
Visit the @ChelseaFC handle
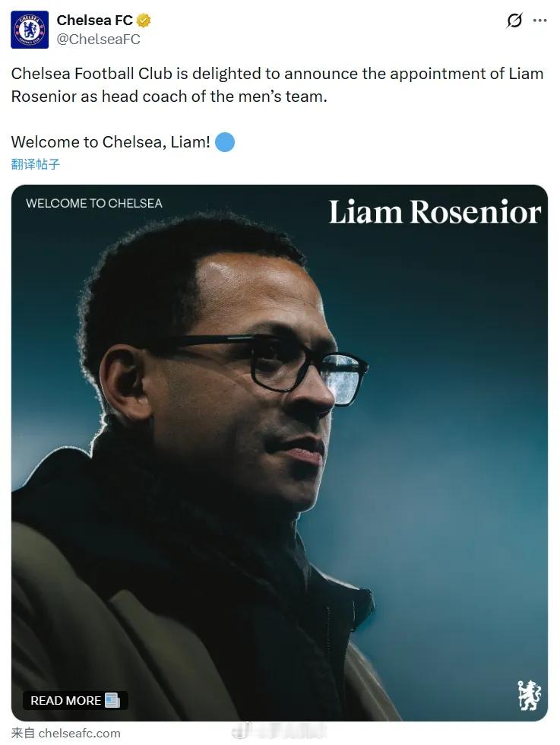click(x=98, y=40)
